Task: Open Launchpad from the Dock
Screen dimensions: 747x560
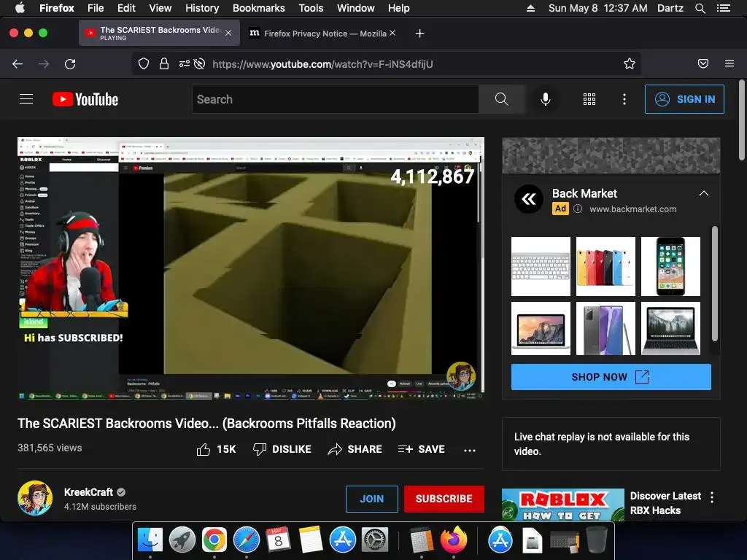Action: [182, 540]
